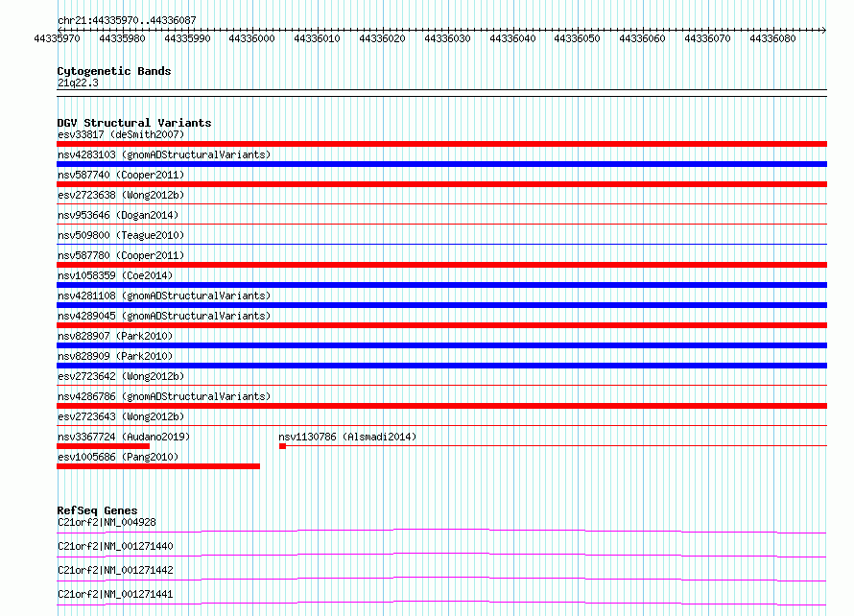The image size is (854, 616).
Task: Click the blue bar under nsv828907
Action: [x=441, y=345]
